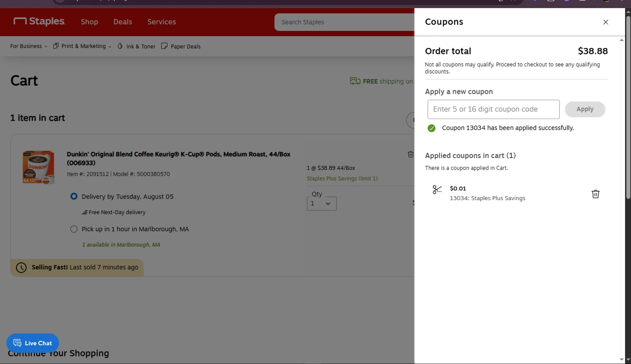Click the Search Staples field
Image resolution: width=631 pixels, height=364 pixels.
point(345,22)
